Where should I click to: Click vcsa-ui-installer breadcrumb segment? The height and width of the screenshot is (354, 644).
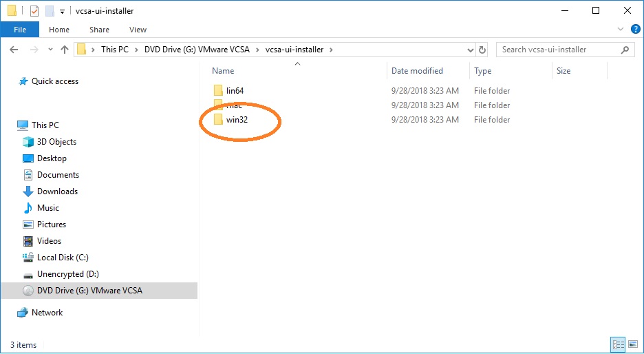point(294,50)
